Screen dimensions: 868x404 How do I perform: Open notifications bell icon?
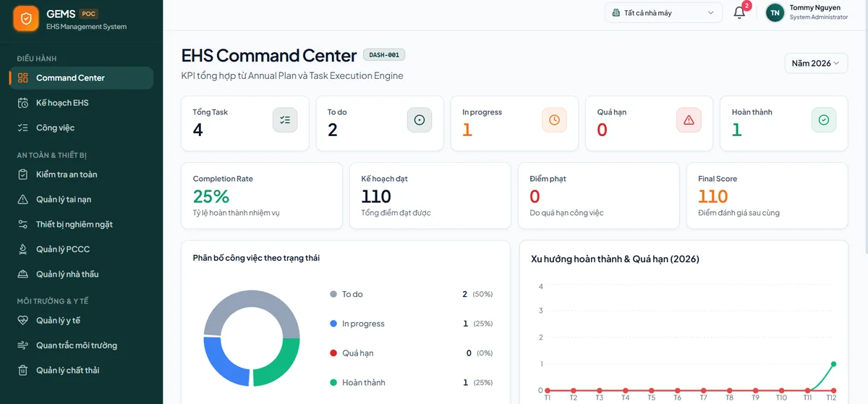coord(739,13)
